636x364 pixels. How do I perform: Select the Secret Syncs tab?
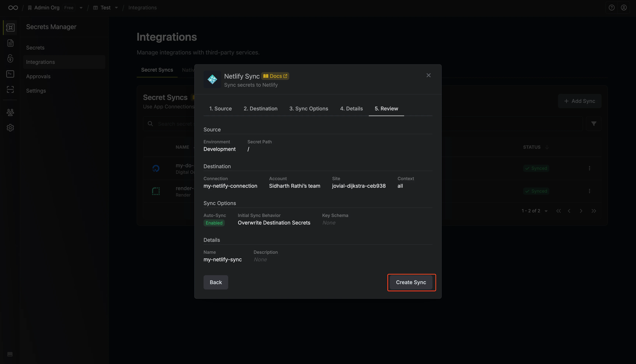point(157,70)
